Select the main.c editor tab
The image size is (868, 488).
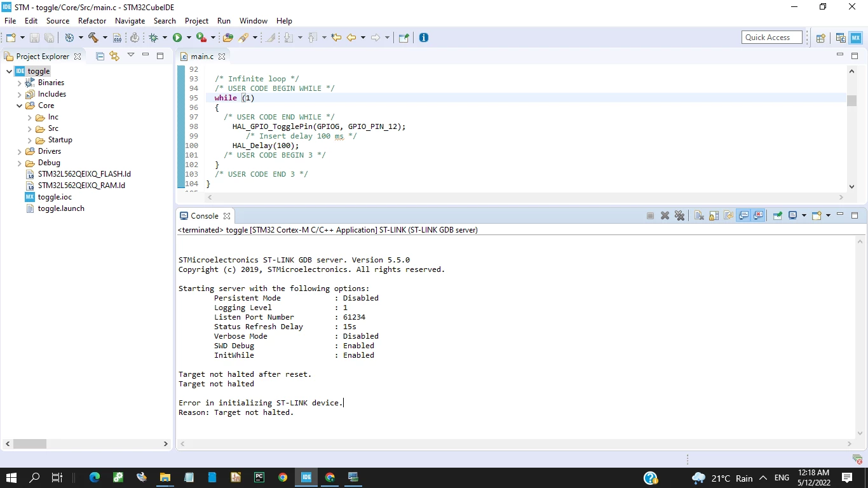[202, 56]
